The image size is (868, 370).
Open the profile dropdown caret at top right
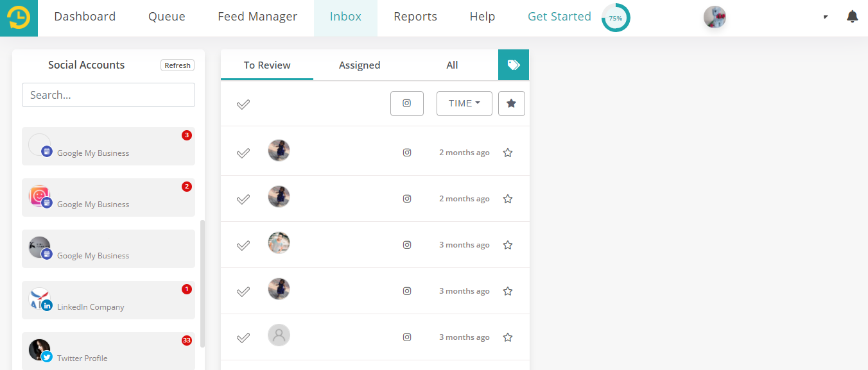coord(825,17)
